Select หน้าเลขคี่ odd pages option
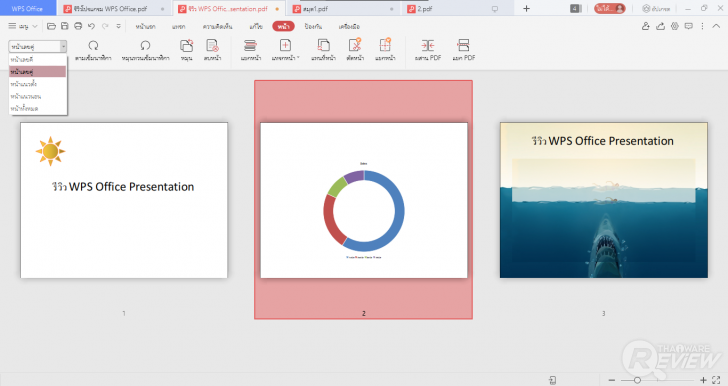 tap(38, 59)
